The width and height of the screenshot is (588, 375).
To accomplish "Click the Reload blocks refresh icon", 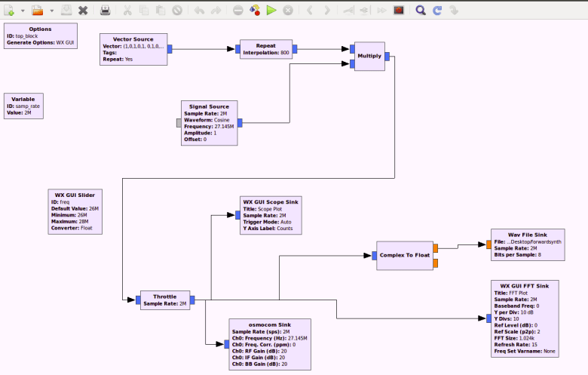I will [437, 11].
